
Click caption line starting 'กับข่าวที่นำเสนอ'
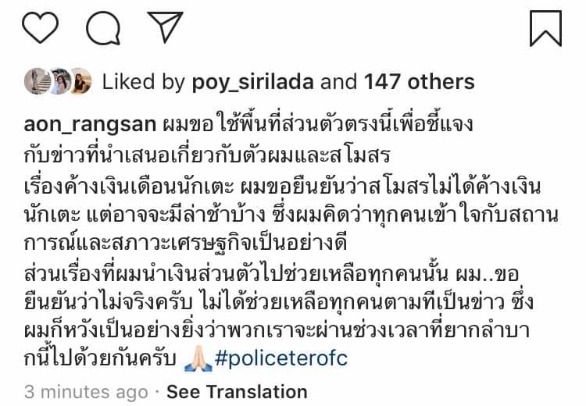tap(207, 155)
